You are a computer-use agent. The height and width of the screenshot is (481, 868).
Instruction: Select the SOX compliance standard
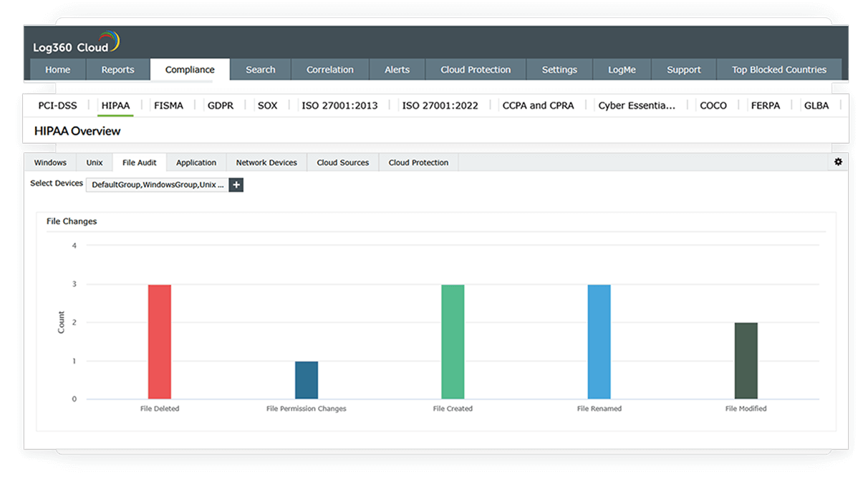click(x=268, y=105)
